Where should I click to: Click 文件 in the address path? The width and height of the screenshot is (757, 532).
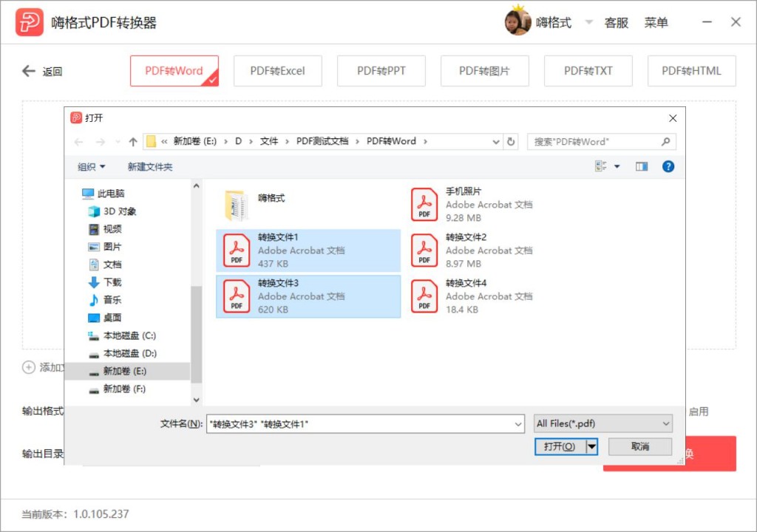pos(269,141)
